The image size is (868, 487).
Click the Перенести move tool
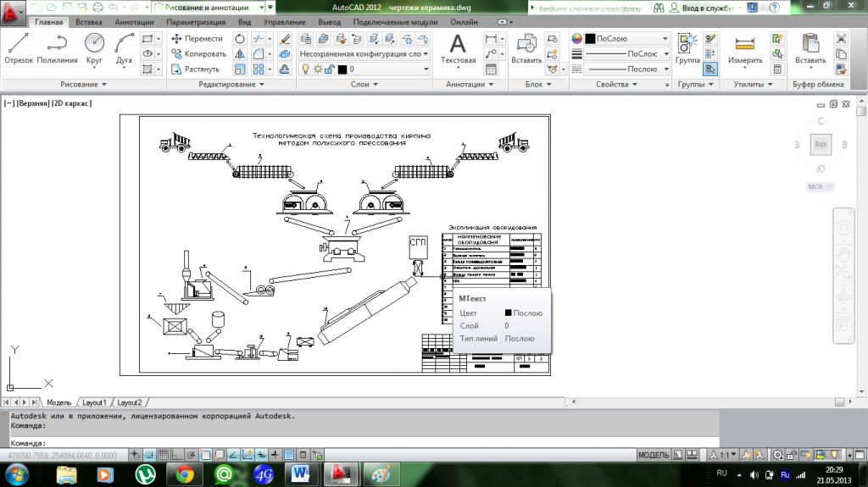tap(197, 38)
